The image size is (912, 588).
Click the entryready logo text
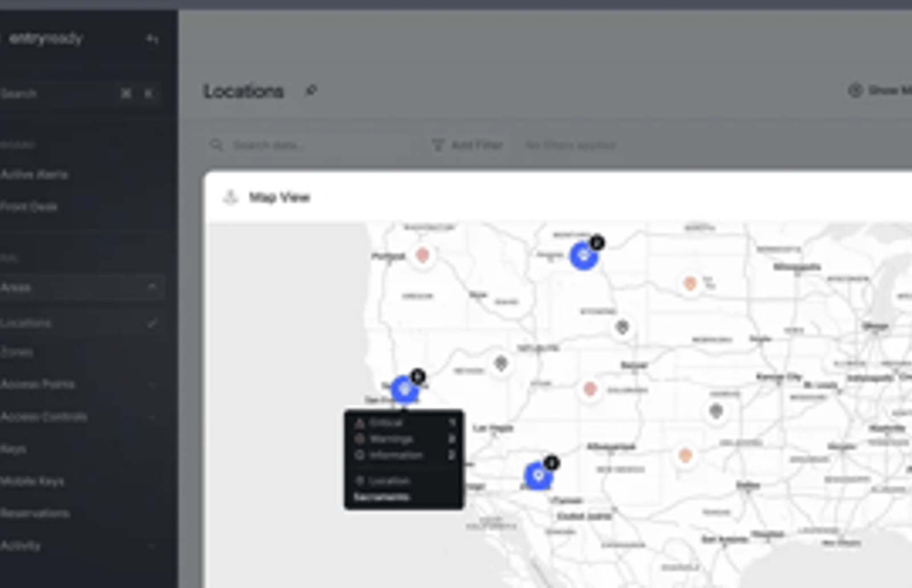pyautogui.click(x=46, y=39)
